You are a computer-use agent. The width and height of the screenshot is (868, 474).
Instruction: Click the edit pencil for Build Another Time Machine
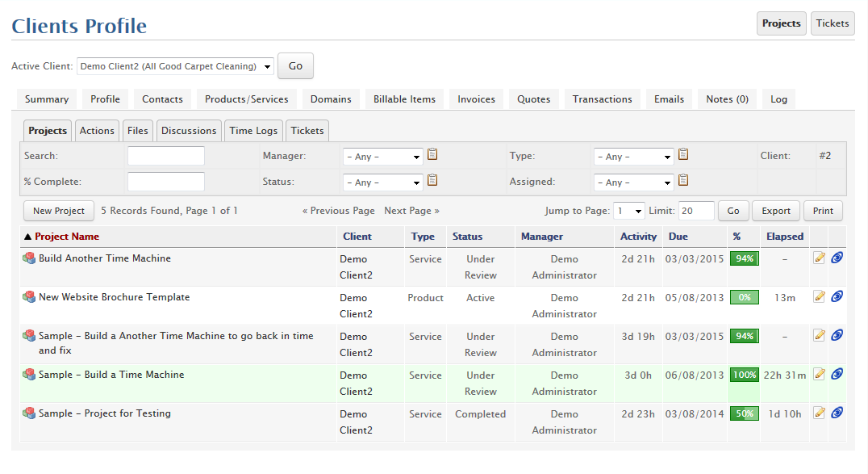point(819,258)
